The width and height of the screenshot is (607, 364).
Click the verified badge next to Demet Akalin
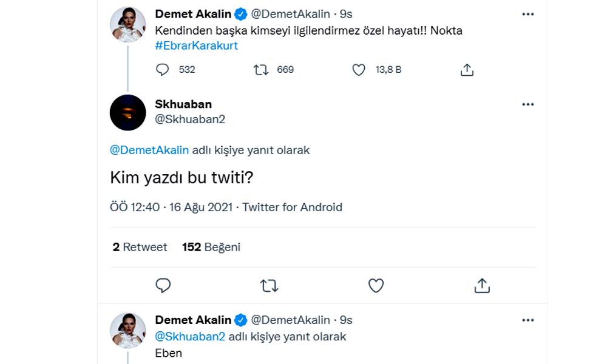(x=242, y=14)
